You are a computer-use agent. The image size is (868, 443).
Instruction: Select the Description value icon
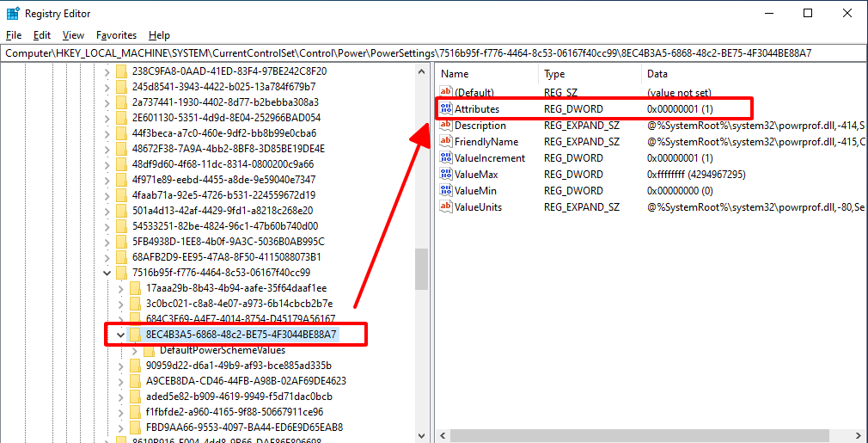click(446, 125)
